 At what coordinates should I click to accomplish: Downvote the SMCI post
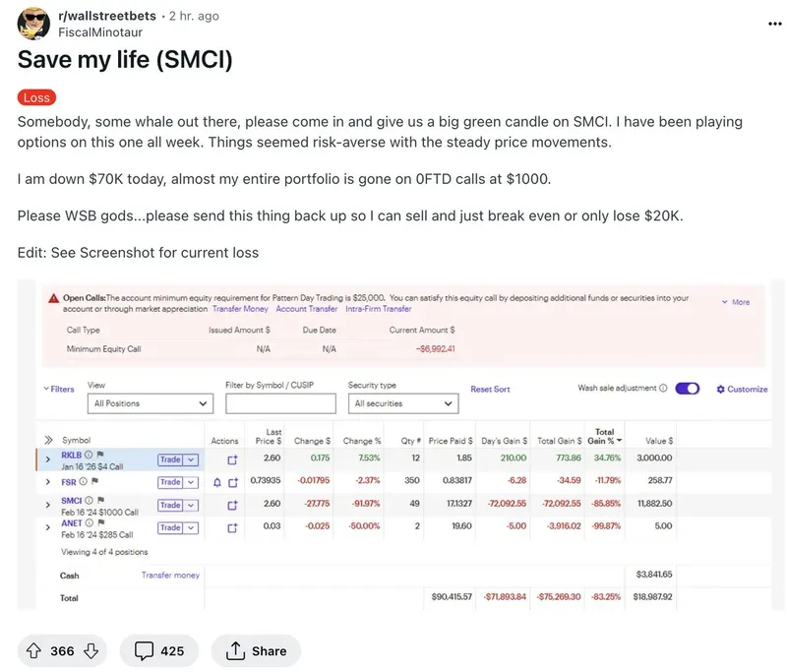[x=91, y=650]
